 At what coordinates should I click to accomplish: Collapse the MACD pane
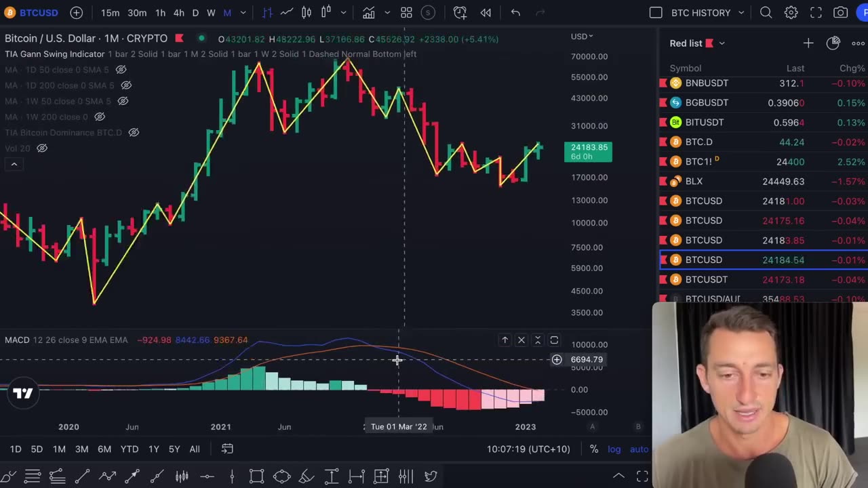[x=538, y=340]
